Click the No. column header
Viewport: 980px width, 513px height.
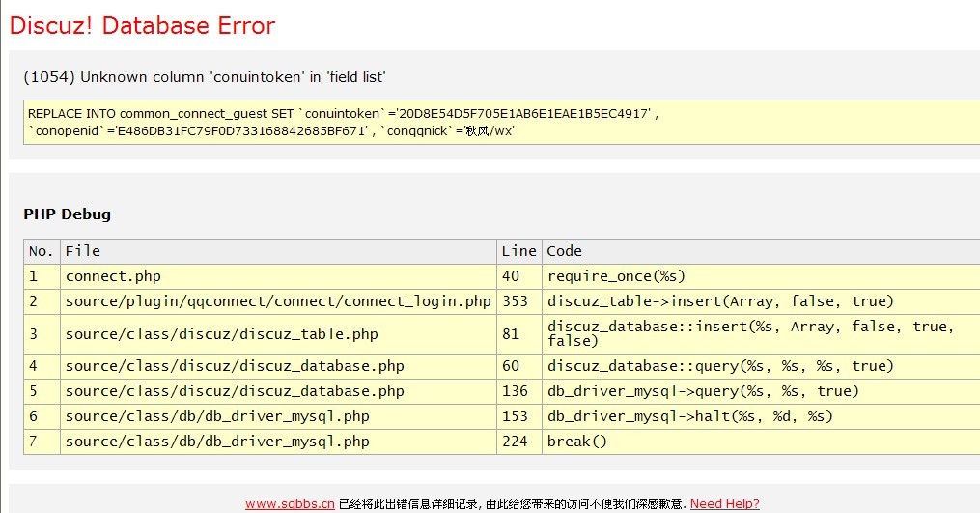pos(42,251)
